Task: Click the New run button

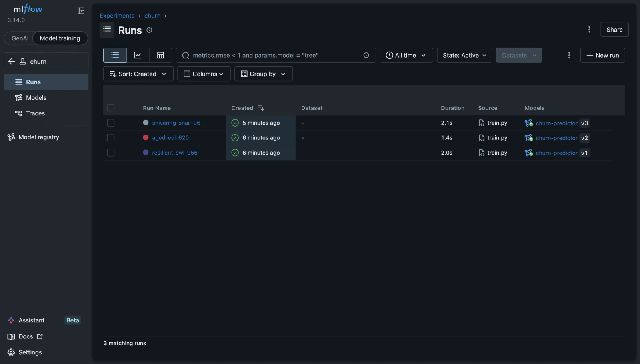Action: [602, 55]
